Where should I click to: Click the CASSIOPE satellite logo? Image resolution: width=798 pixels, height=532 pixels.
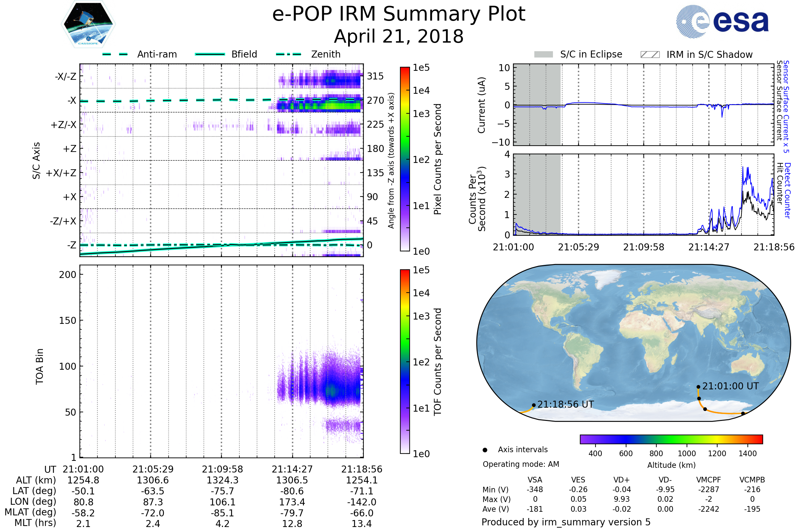(88, 24)
